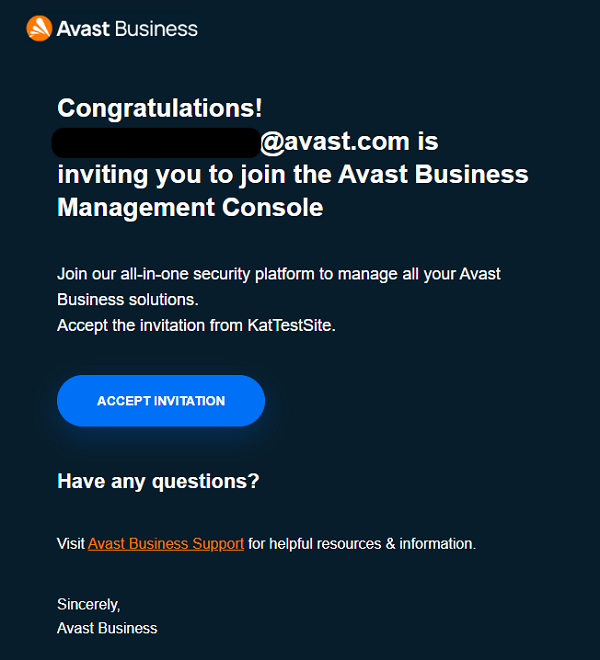Click the 'Sincerely,' closing line
Screen dimensions: 600x660
click(89, 604)
